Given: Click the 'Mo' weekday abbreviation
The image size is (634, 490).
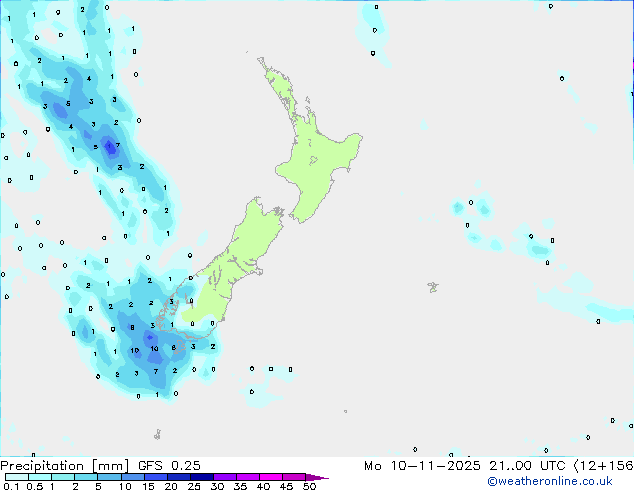Looking at the screenshot, I should [x=373, y=466].
